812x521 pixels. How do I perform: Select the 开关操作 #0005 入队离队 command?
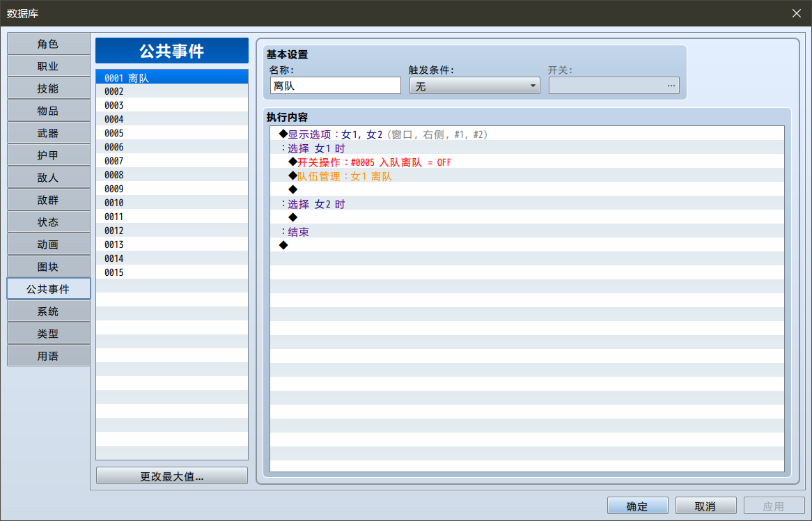coord(527,162)
